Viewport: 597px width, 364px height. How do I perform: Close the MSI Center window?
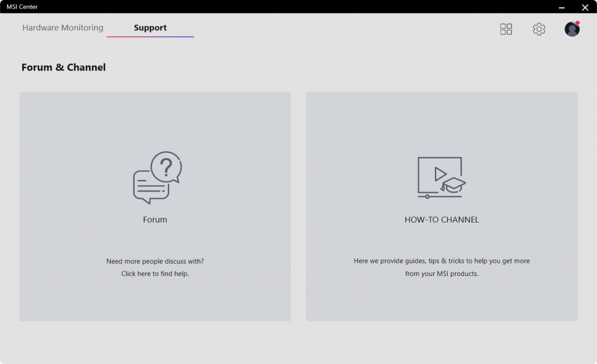click(x=585, y=7)
